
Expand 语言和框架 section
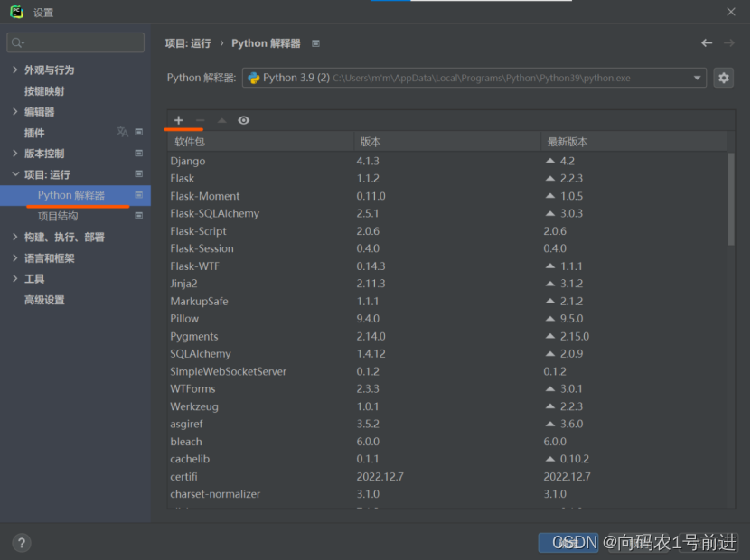(x=14, y=258)
